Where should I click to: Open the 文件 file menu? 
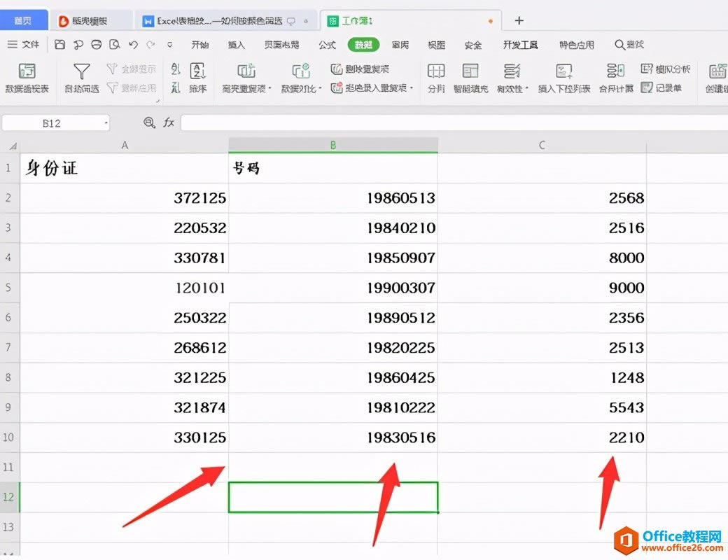[x=24, y=45]
